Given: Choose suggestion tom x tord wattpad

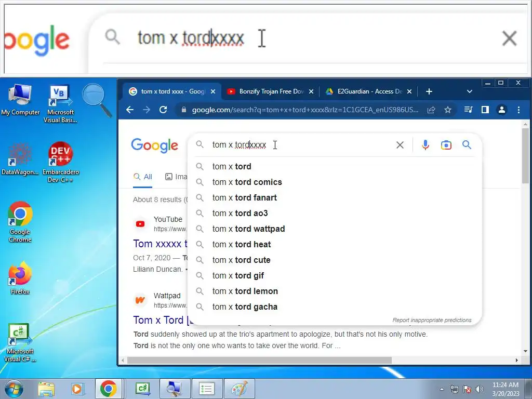Looking at the screenshot, I should coord(335,229).
